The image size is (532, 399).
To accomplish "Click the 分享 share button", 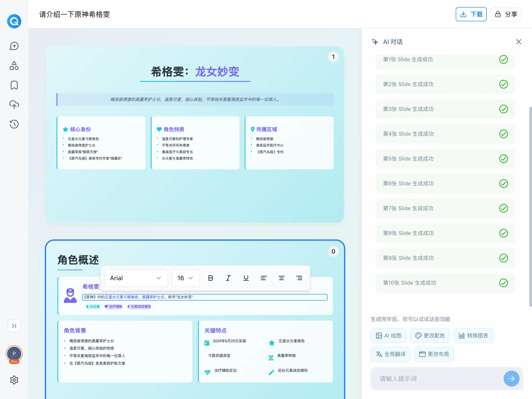I will [506, 14].
